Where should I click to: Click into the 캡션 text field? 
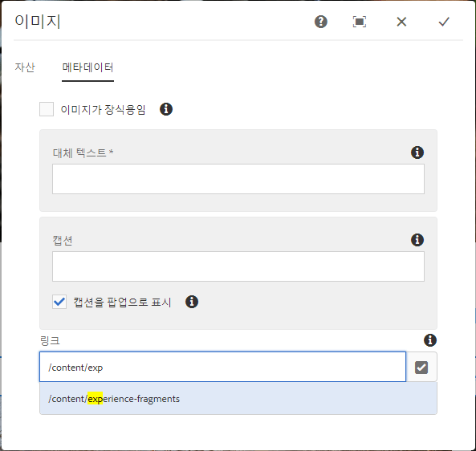tap(238, 266)
